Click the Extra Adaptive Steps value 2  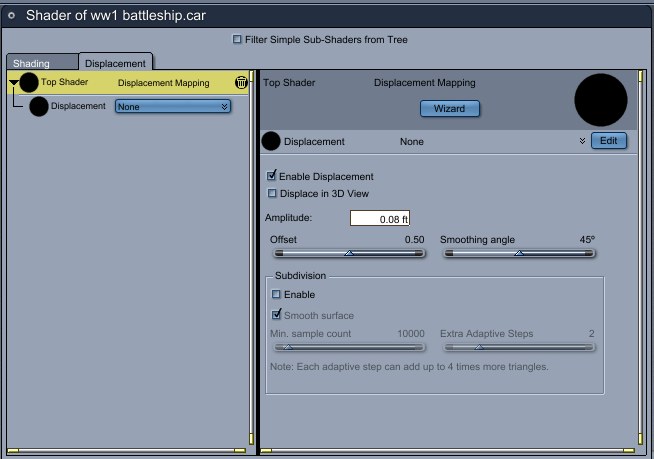click(591, 333)
